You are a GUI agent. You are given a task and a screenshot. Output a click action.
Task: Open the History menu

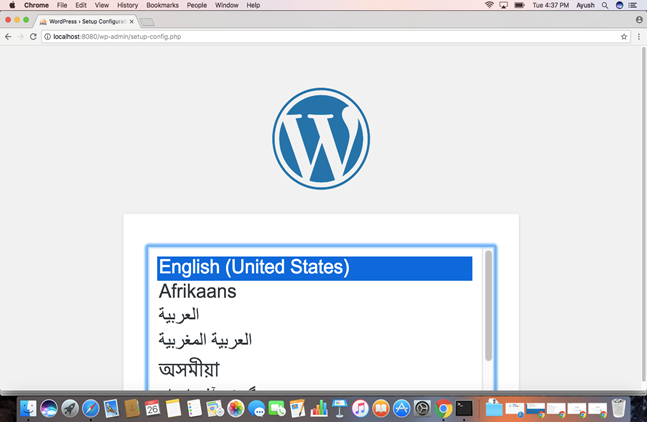coord(128,5)
